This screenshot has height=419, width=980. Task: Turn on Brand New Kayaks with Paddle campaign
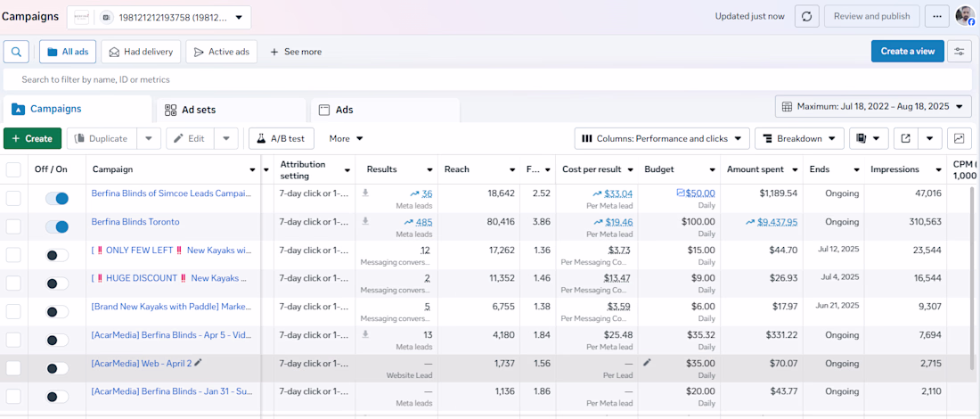[x=57, y=311]
